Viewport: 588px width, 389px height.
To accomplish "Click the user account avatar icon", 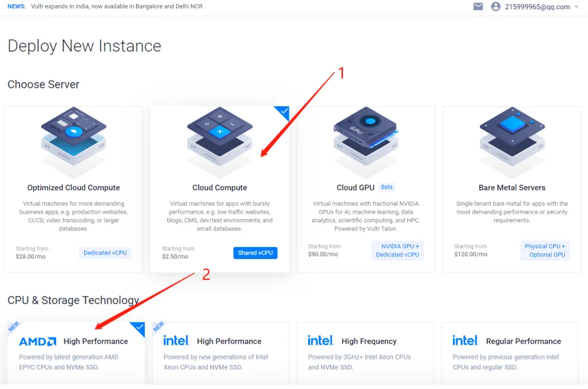I will click(496, 6).
